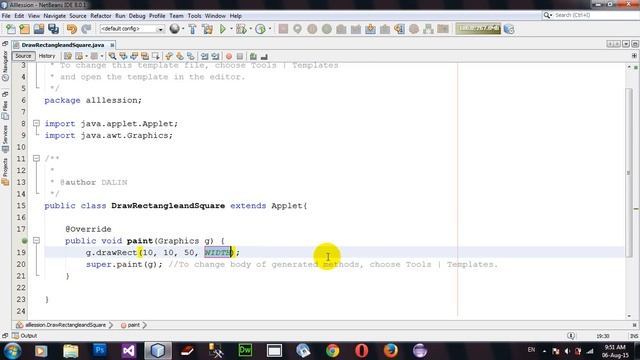
Task: Collapse the import statements fold at line 8
Action: [36, 123]
